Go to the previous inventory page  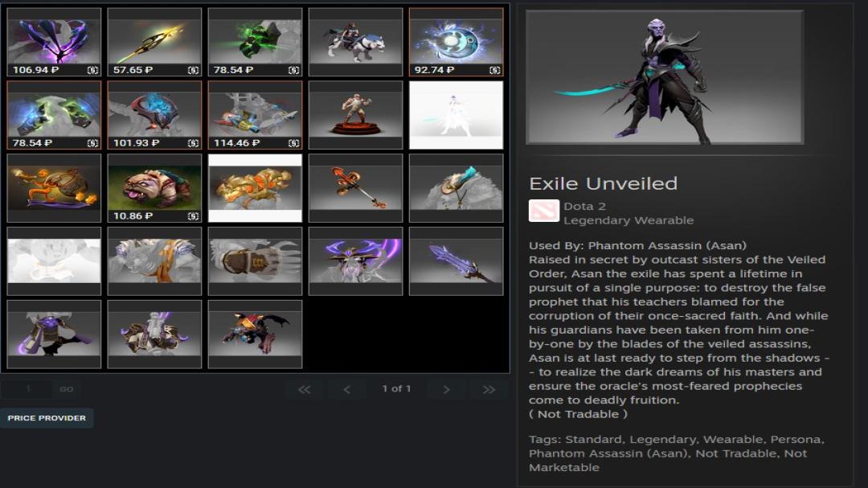pyautogui.click(x=346, y=389)
